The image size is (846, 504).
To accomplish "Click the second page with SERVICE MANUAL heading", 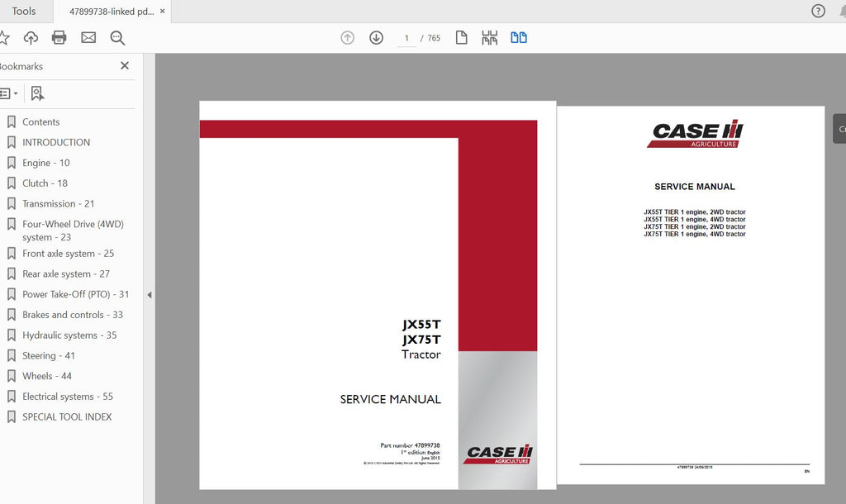I will [x=691, y=295].
